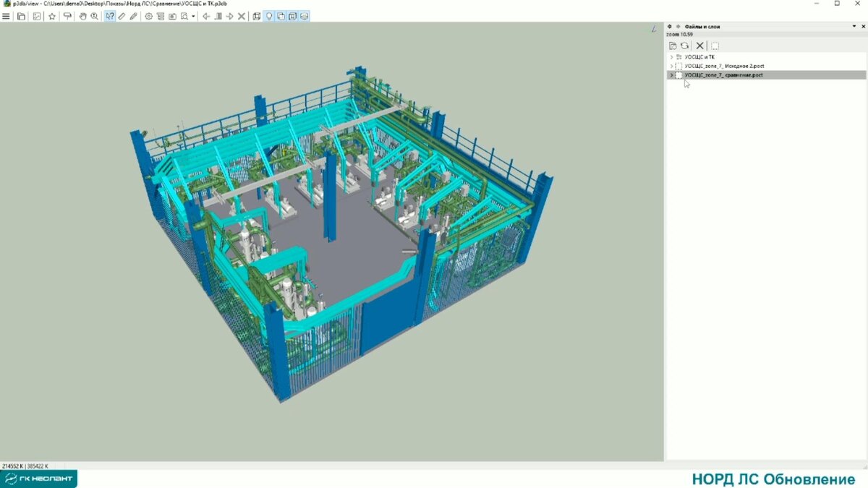Close the Файлы и слои panel
The image size is (868, 488).
[x=863, y=26]
